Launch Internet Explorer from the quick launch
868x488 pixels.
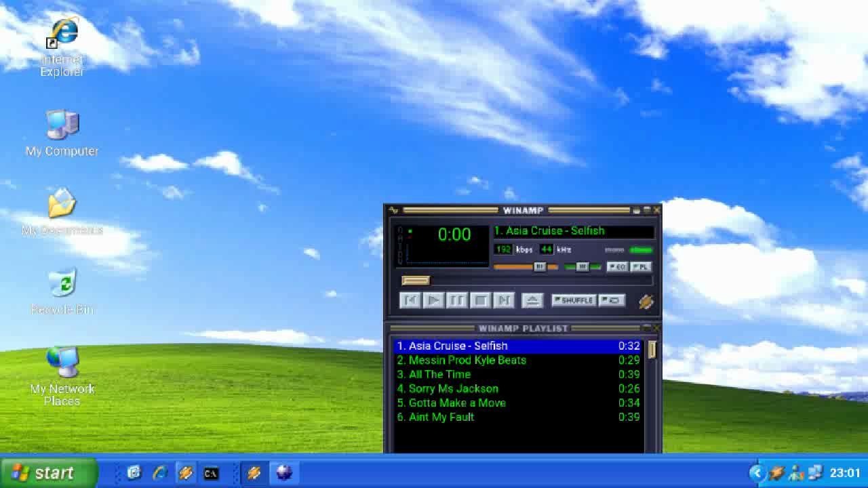tap(159, 472)
